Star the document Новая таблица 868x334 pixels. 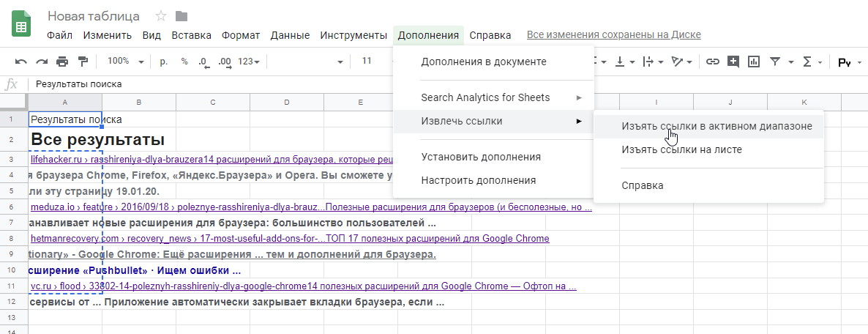161,15
